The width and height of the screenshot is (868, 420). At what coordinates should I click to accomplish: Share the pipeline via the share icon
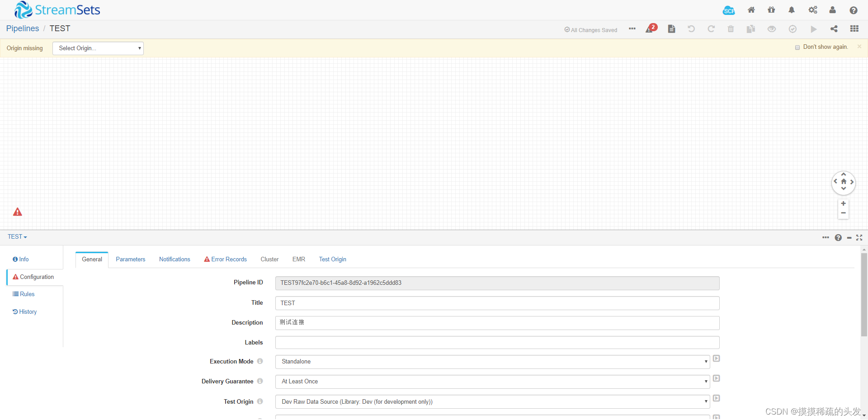click(834, 28)
